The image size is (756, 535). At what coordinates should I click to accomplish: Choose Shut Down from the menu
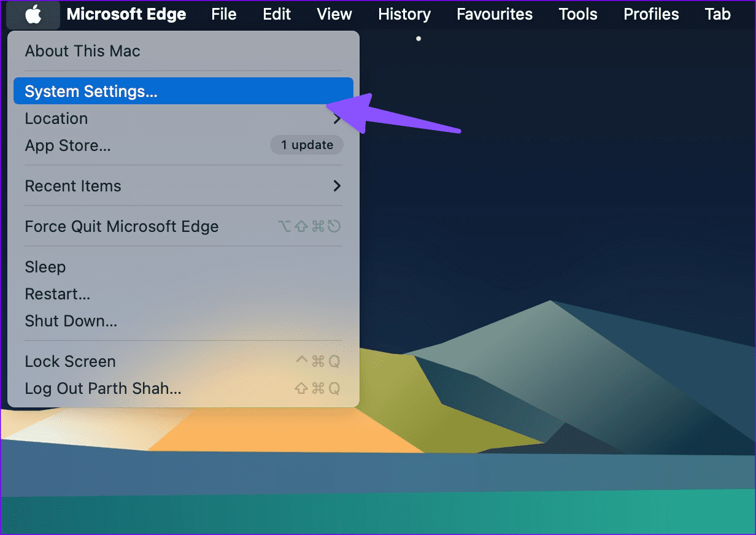pos(71,321)
